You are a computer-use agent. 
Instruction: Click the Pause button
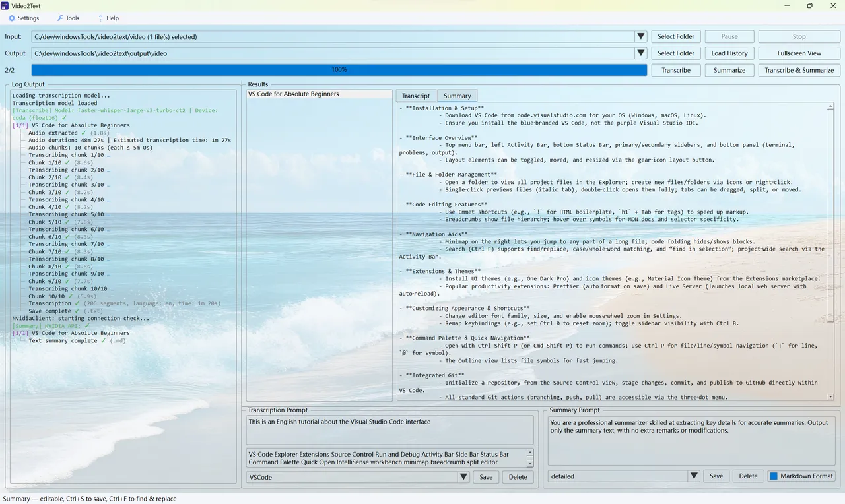[x=729, y=36]
